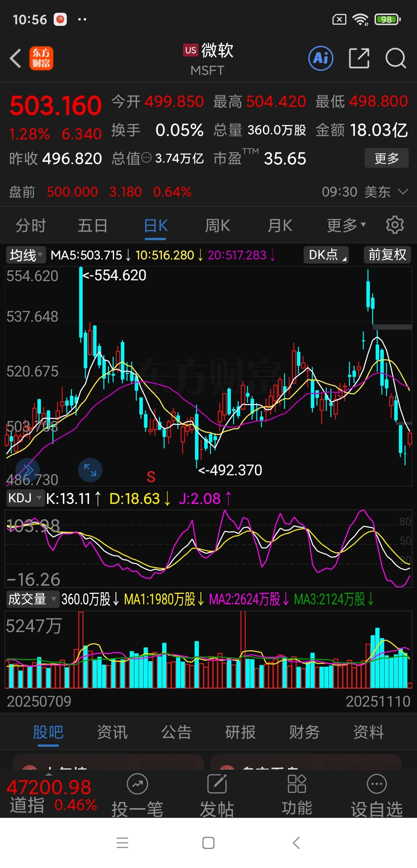This screenshot has height=868, width=417.
Task: Open the KDJ indicator dropdown
Action: (25, 498)
